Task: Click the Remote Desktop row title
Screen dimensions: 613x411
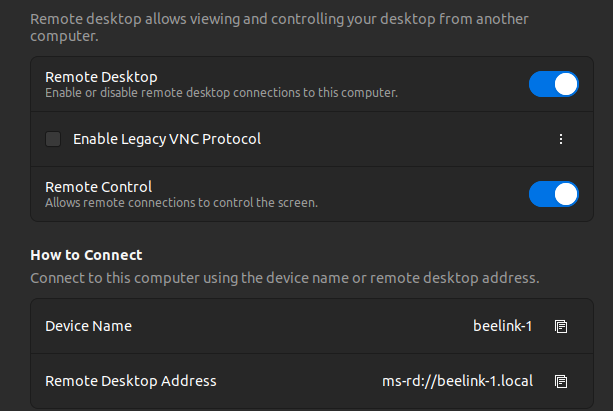Action: (x=101, y=76)
